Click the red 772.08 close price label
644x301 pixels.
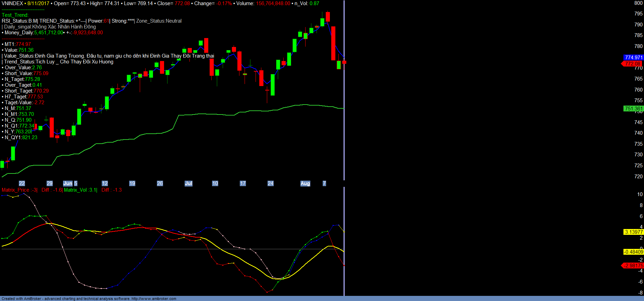tap(632, 64)
